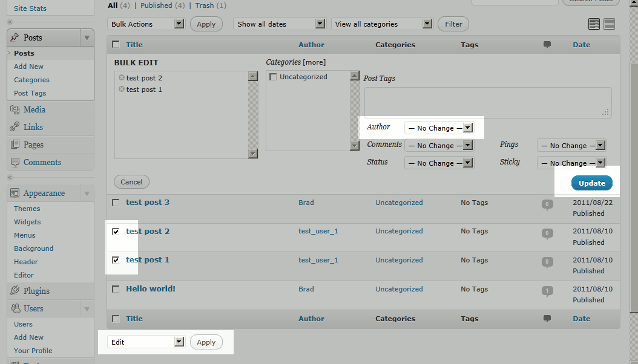This screenshot has width=638, height=364.
Task: Click the Plugins icon in sidebar
Action: click(15, 291)
